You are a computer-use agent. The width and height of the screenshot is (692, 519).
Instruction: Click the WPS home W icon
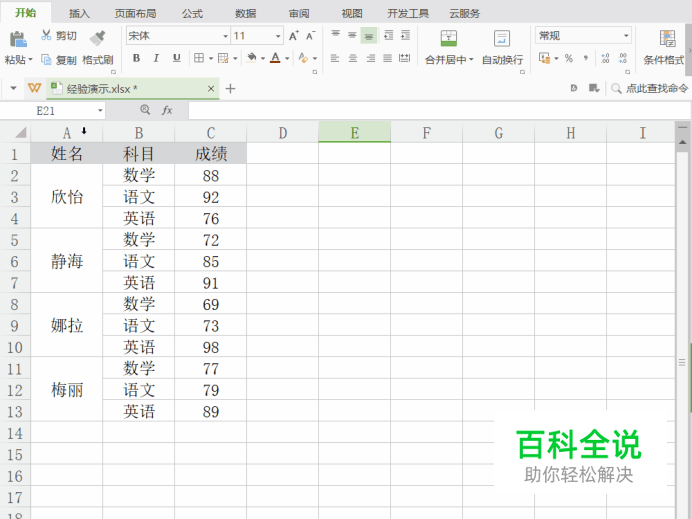[x=34, y=88]
